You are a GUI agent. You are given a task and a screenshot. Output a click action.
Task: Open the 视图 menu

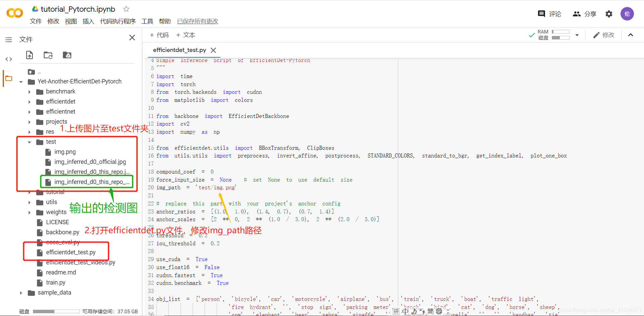[x=71, y=21]
